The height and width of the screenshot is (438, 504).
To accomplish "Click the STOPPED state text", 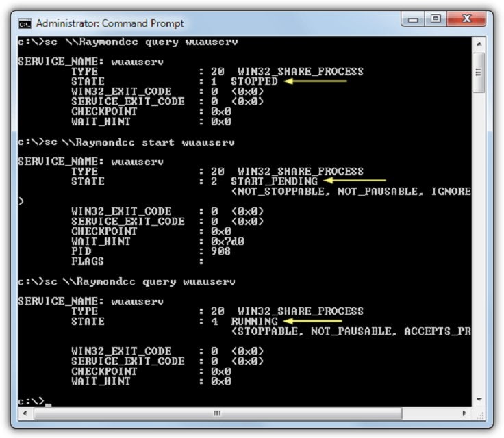I will pyautogui.click(x=254, y=81).
